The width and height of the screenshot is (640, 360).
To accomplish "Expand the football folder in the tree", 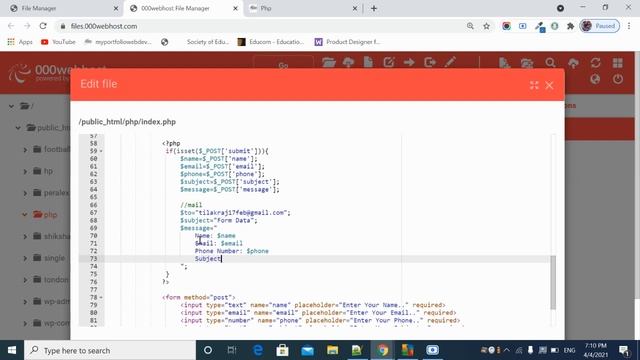I will (x=25, y=150).
